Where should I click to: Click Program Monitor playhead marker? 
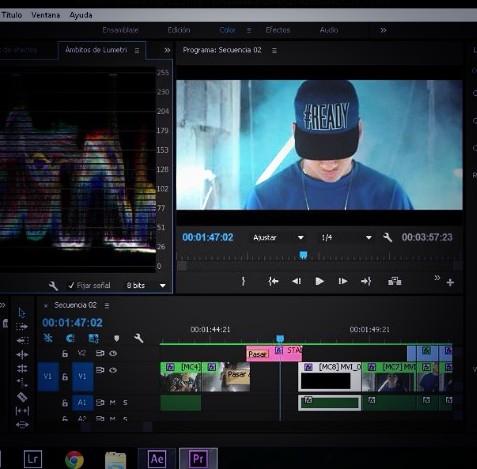[303, 255]
